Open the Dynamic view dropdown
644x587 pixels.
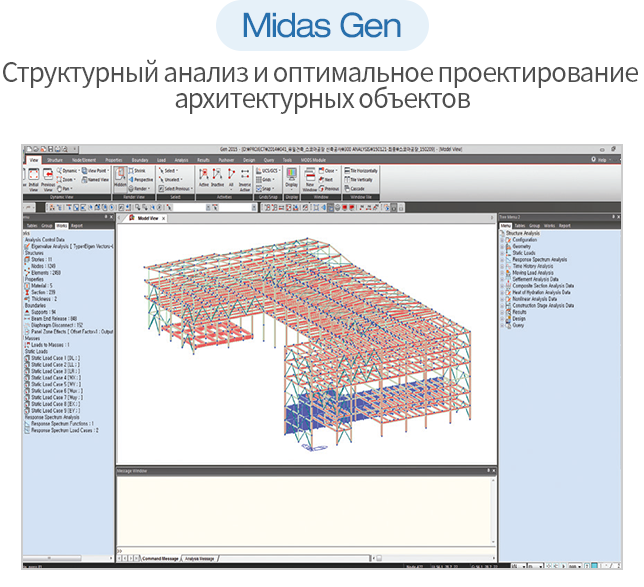67,170
